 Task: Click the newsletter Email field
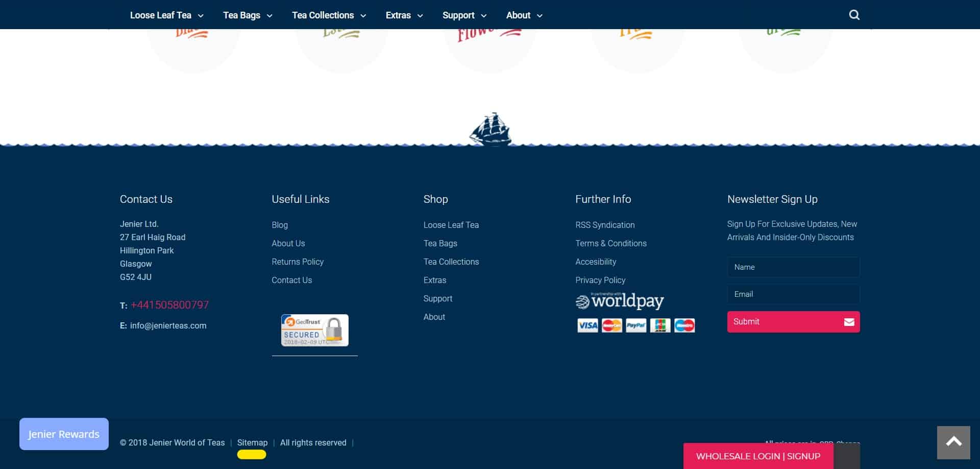[x=793, y=294]
